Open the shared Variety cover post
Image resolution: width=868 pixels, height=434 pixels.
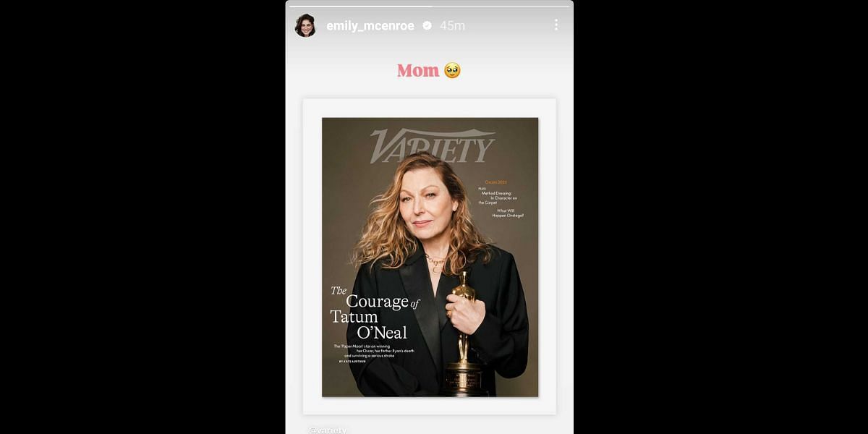click(430, 257)
